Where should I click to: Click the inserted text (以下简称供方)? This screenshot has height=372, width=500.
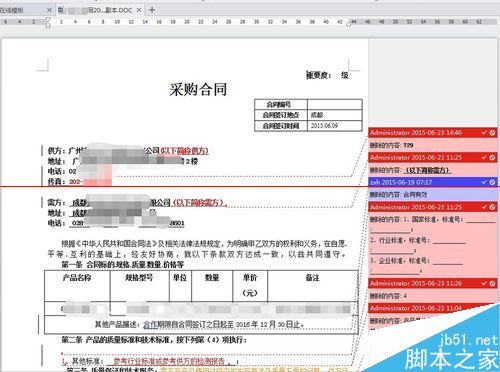point(184,151)
